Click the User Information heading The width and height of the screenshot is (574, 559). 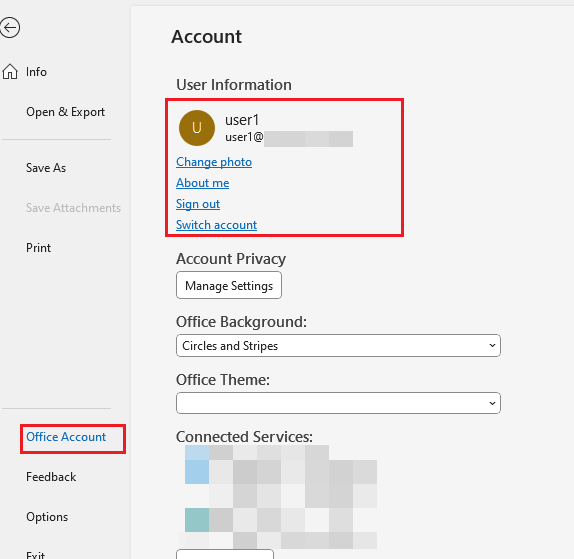click(x=234, y=85)
